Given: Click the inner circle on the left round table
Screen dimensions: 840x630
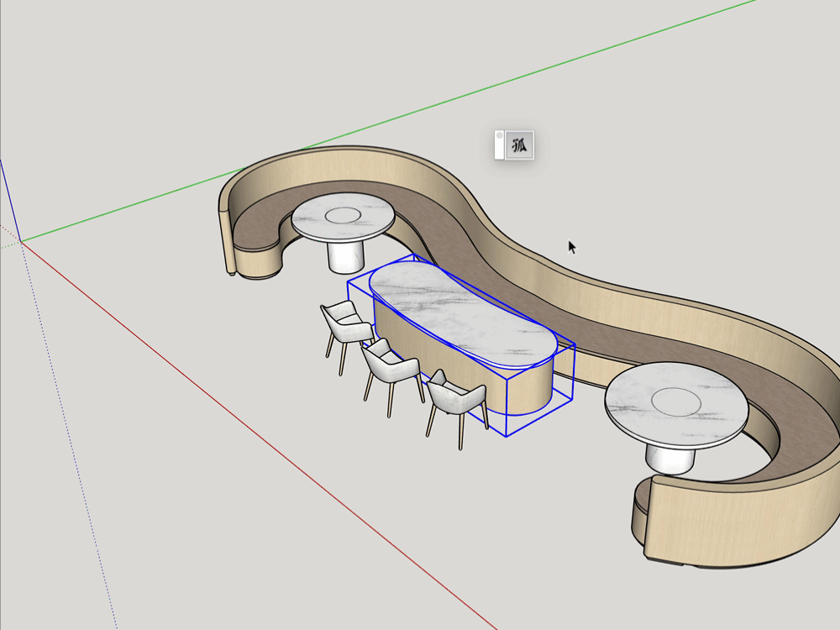Looking at the screenshot, I should pos(342,216).
